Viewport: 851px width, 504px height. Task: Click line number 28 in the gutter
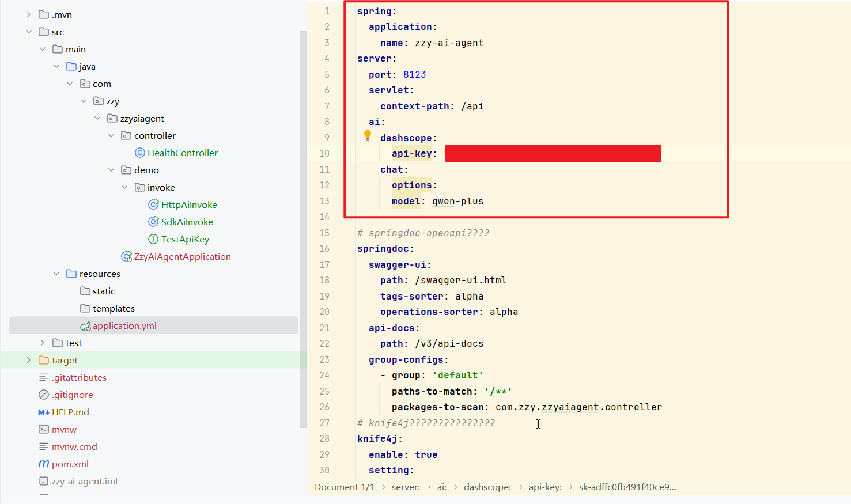(x=324, y=438)
